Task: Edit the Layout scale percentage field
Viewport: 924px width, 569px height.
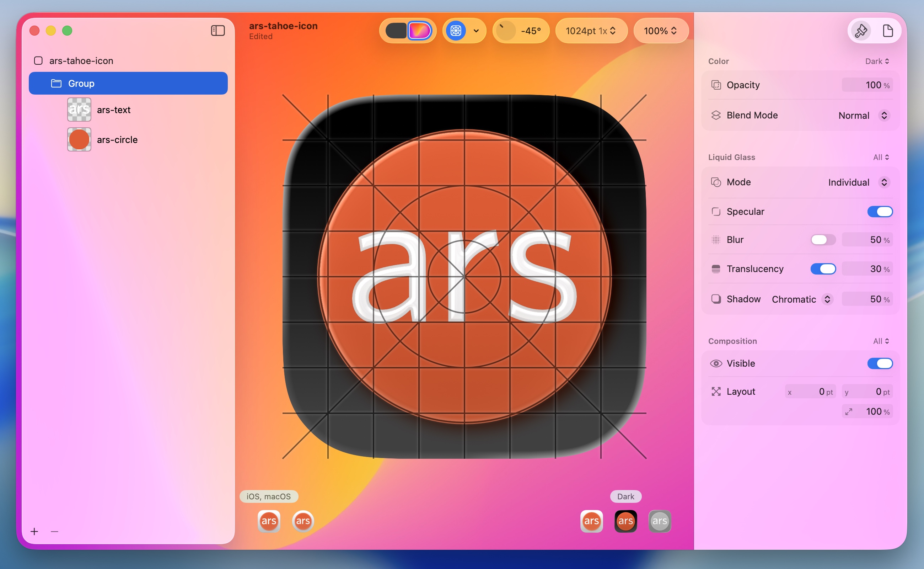Action: [867, 411]
